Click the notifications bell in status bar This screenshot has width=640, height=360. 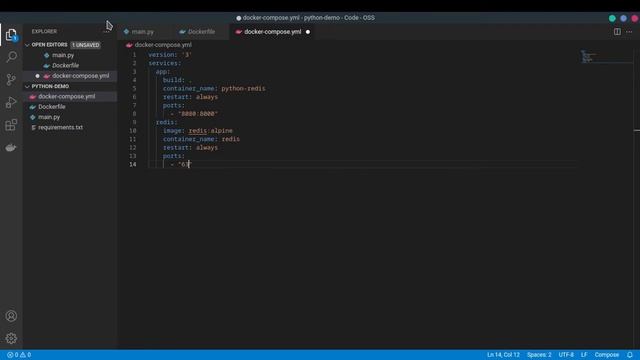(630, 355)
